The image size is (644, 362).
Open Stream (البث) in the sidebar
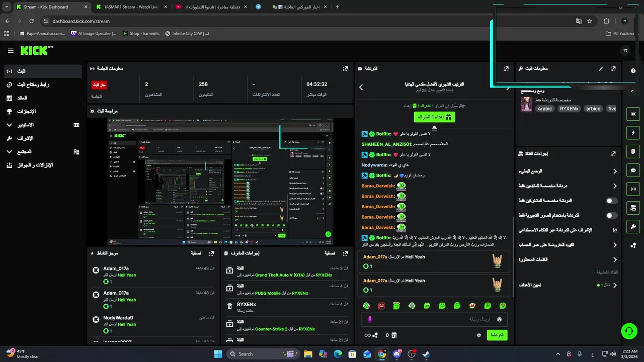click(42, 71)
